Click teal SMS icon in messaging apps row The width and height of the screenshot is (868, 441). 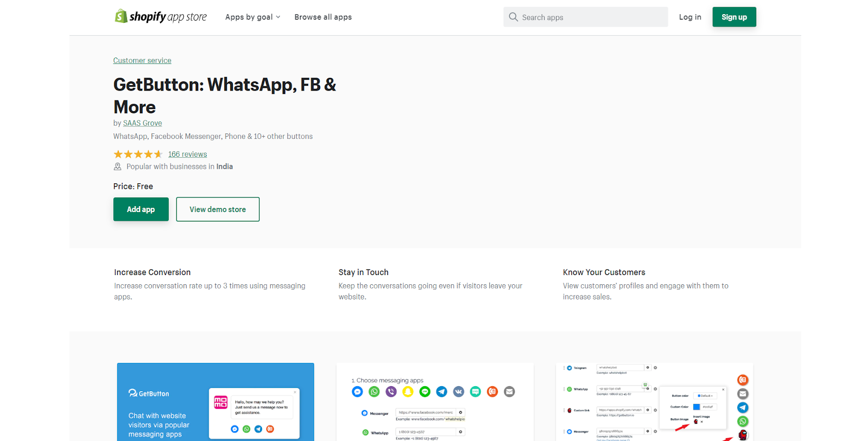476,392
